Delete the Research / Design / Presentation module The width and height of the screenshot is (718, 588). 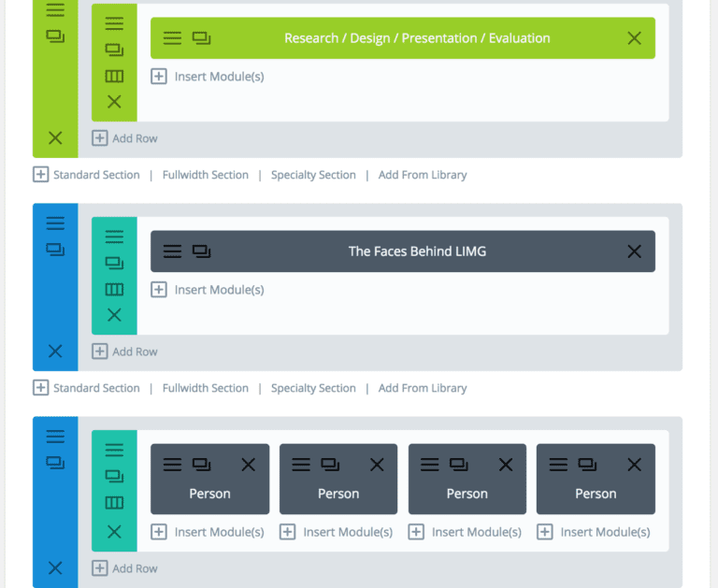pyautogui.click(x=634, y=38)
